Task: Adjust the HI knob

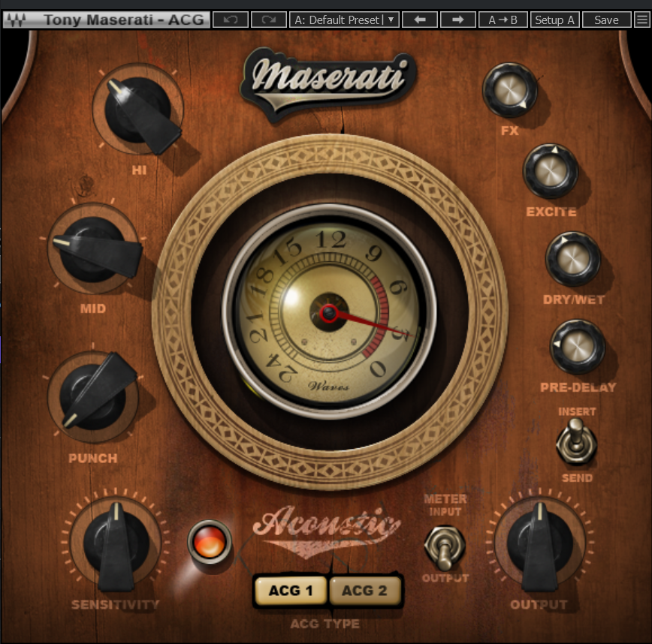Action: click(x=138, y=111)
